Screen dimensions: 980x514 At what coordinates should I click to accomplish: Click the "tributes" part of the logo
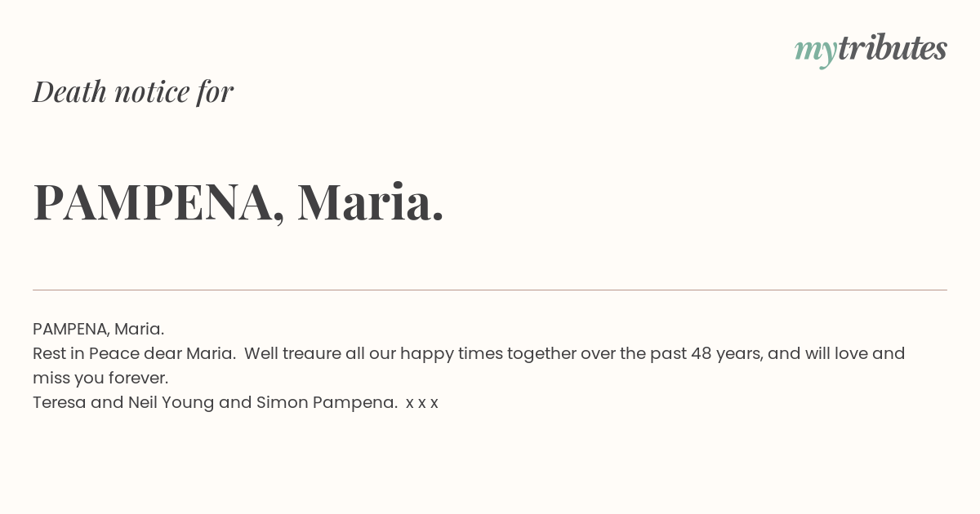pyautogui.click(x=893, y=48)
